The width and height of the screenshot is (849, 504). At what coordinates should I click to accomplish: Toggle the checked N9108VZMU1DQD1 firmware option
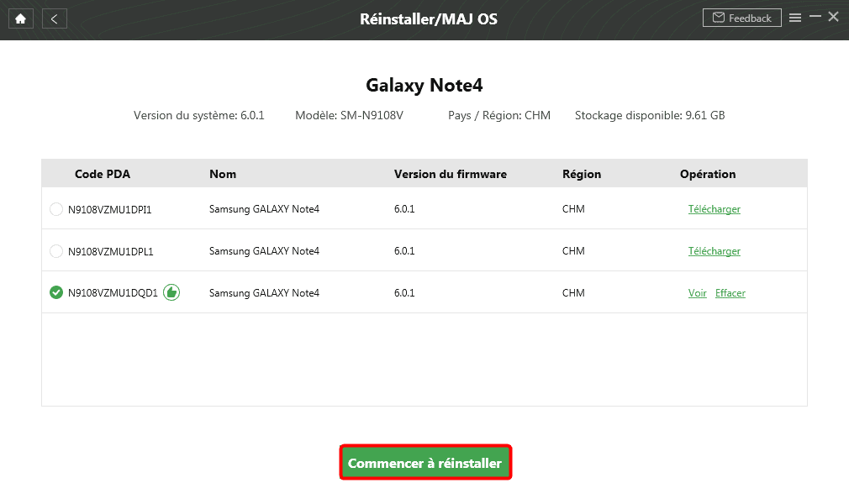56,292
